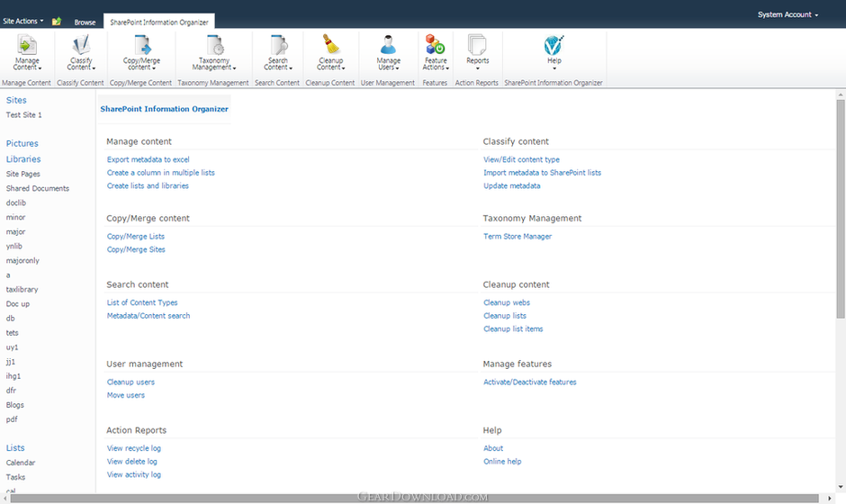This screenshot has height=504, width=846.
Task: Open View/Edit content type link
Action: click(x=522, y=159)
